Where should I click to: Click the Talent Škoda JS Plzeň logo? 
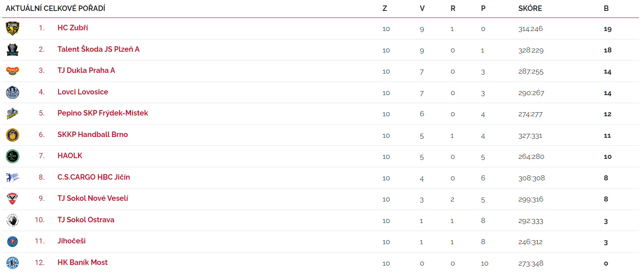click(12, 50)
